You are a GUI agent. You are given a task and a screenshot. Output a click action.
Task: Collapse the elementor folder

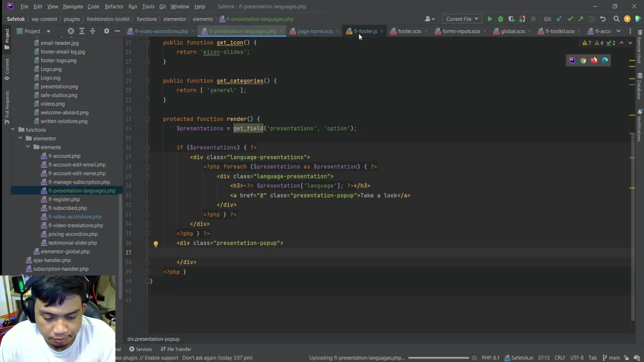pyautogui.click(x=21, y=138)
